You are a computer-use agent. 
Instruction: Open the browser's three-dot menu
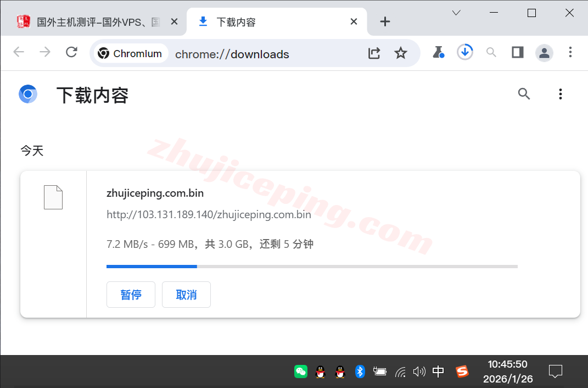(x=570, y=52)
